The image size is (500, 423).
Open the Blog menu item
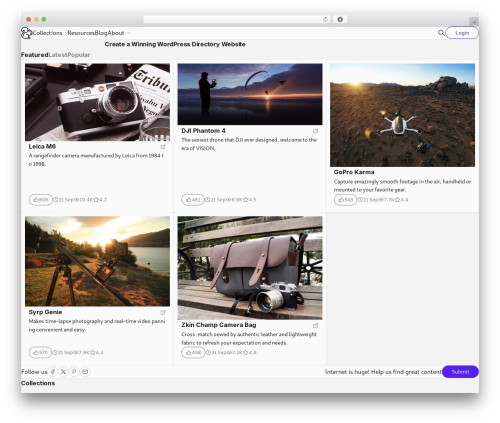[101, 33]
